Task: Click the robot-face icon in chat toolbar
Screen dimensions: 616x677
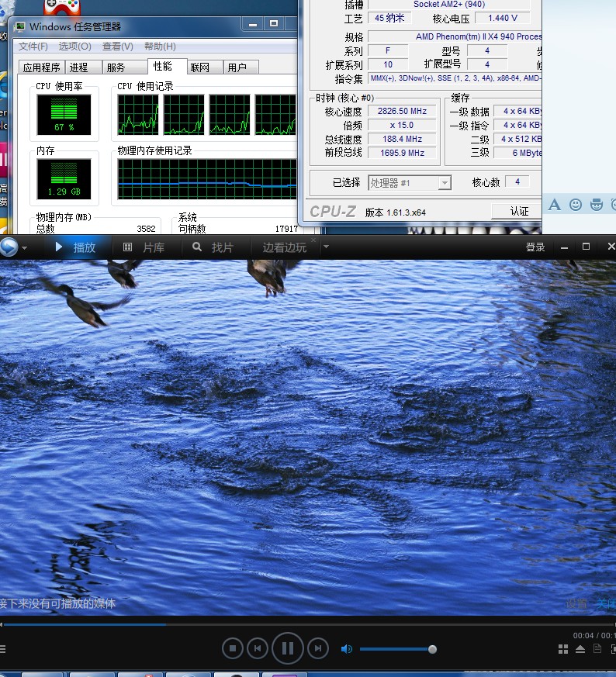Action: 597,205
